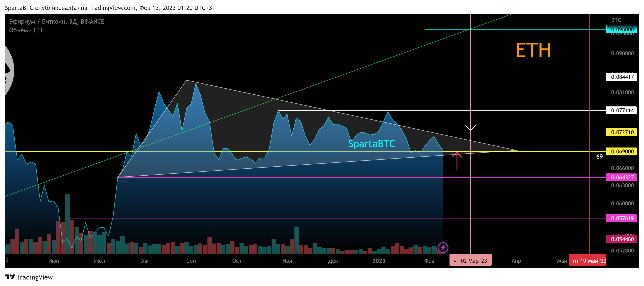Click the BTC currency label on price axis

(616, 20)
